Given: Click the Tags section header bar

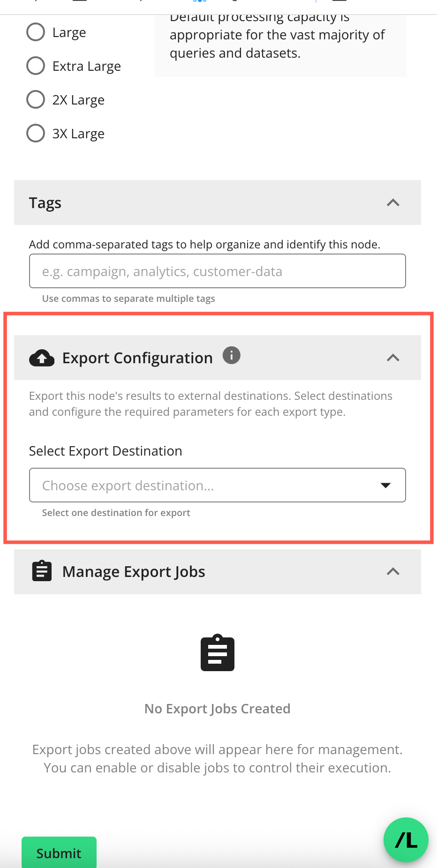Looking at the screenshot, I should pyautogui.click(x=188, y=202).
